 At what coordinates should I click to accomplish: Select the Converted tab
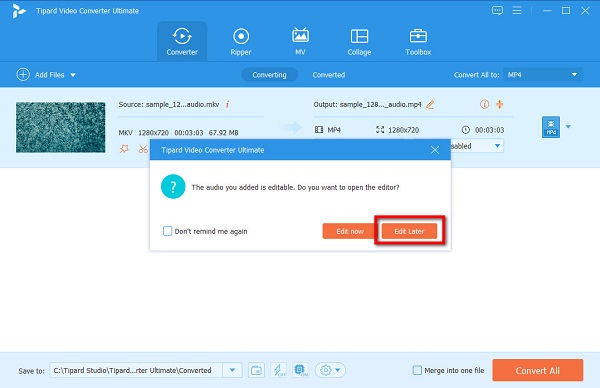coord(329,75)
